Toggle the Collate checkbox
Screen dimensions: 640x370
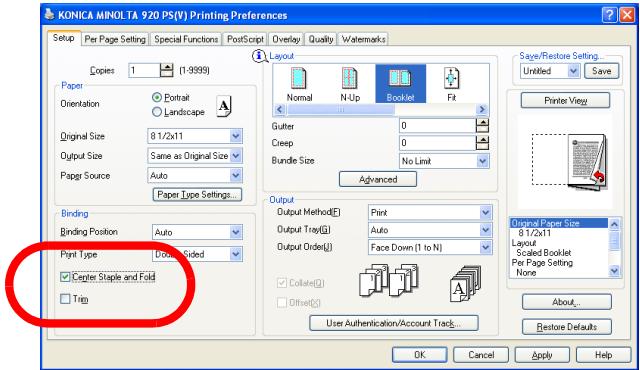tap(282, 283)
